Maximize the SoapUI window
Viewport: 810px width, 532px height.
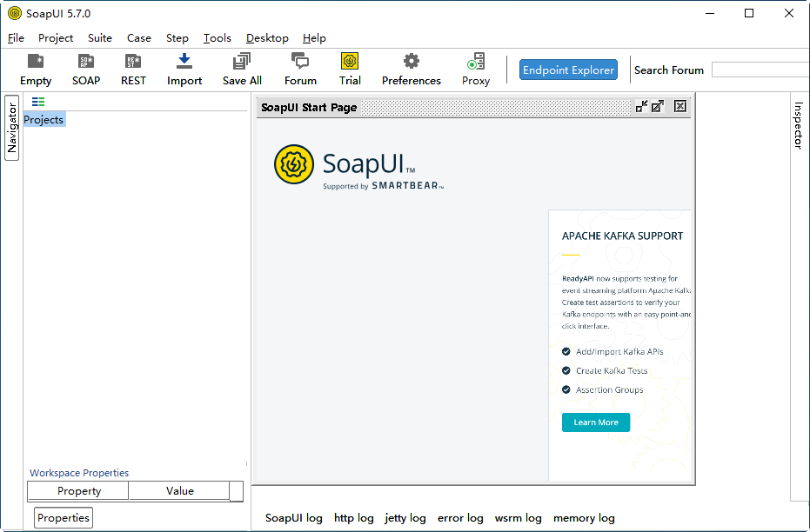coord(749,13)
